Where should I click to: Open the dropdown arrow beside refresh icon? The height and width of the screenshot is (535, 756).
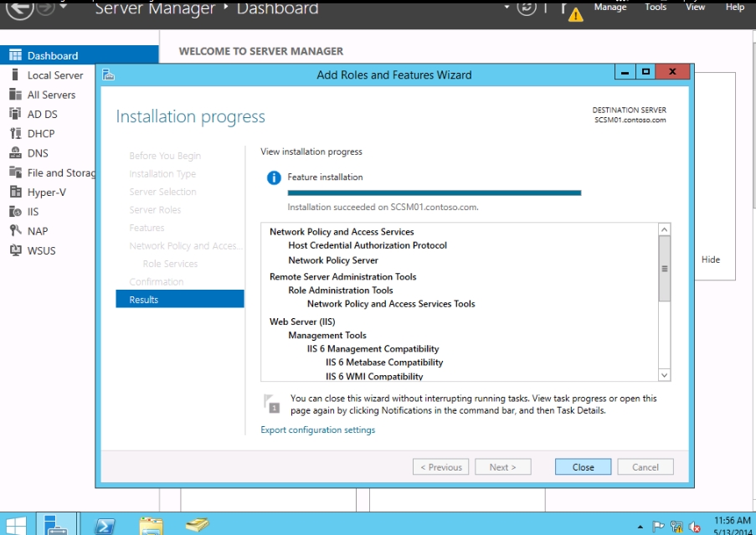[x=507, y=8]
